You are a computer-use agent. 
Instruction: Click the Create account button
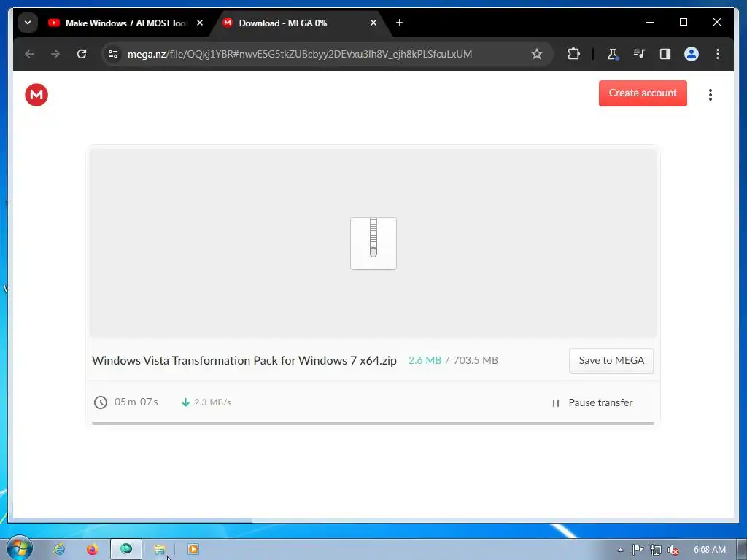pos(642,93)
